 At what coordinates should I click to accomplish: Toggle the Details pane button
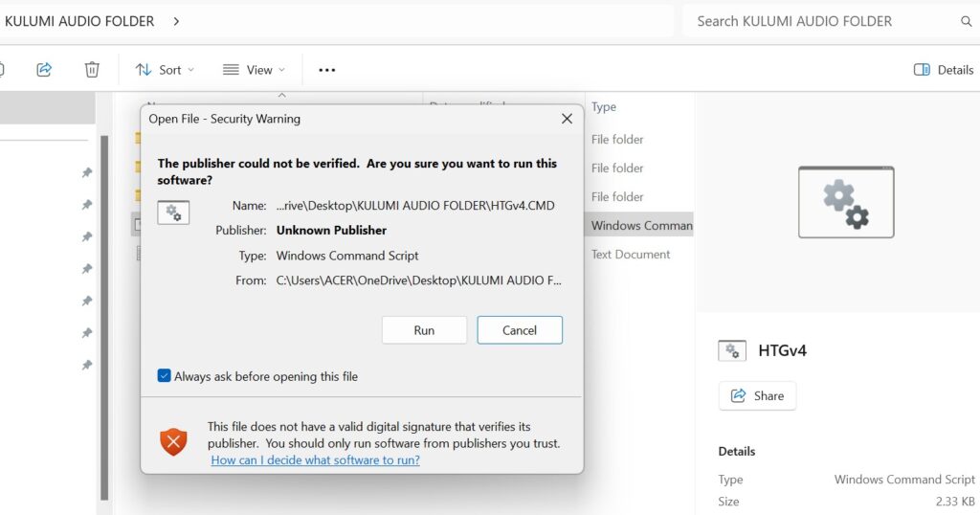tap(943, 69)
